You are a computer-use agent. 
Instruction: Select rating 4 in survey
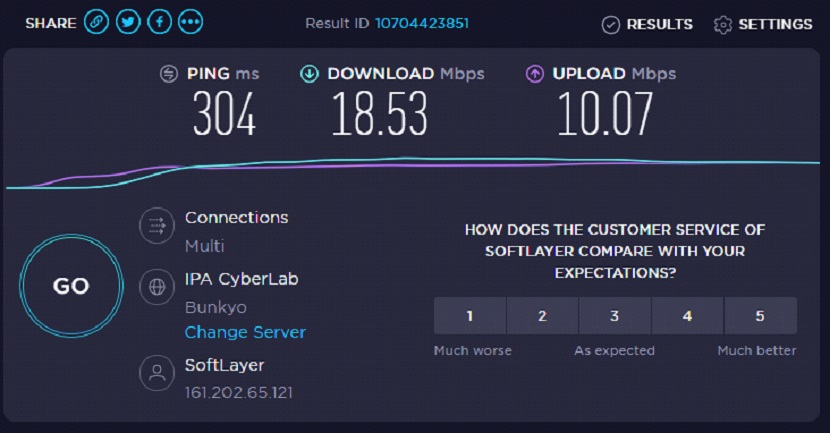pyautogui.click(x=688, y=316)
